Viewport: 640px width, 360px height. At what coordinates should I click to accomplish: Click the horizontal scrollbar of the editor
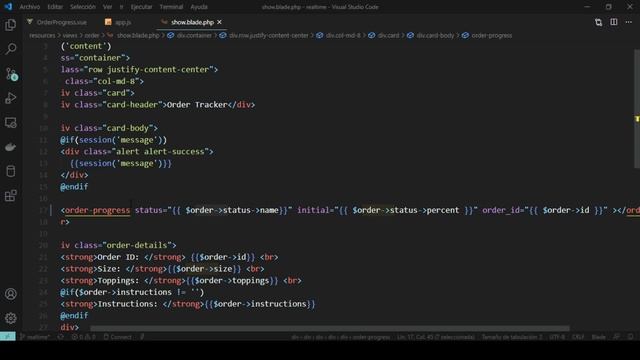click(330, 328)
